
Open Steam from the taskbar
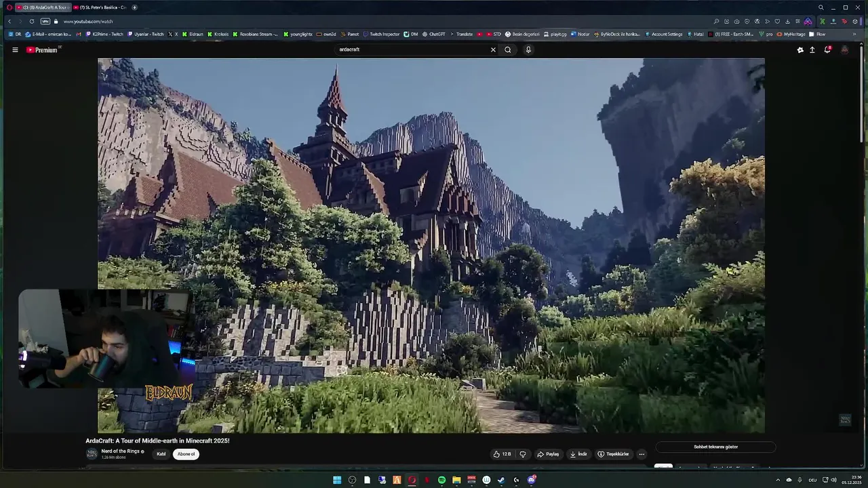(501, 480)
